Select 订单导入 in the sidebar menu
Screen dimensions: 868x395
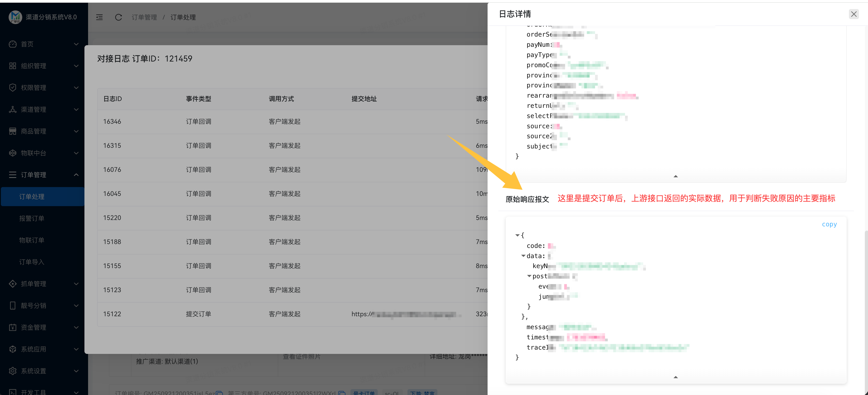[32, 262]
